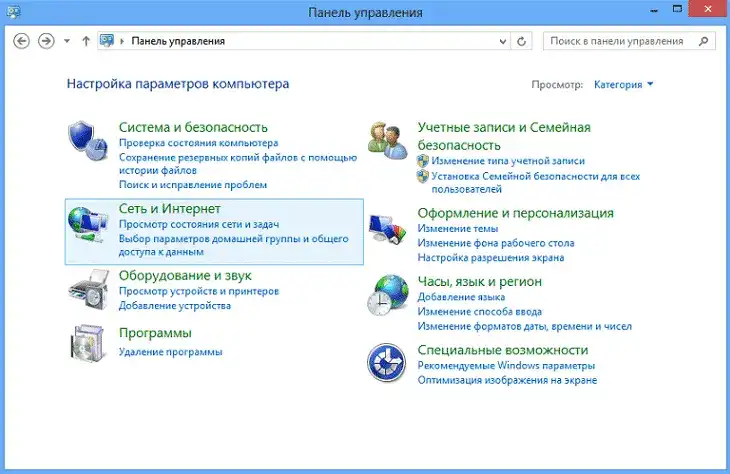Expand the address bar history dropdown

coord(503,41)
